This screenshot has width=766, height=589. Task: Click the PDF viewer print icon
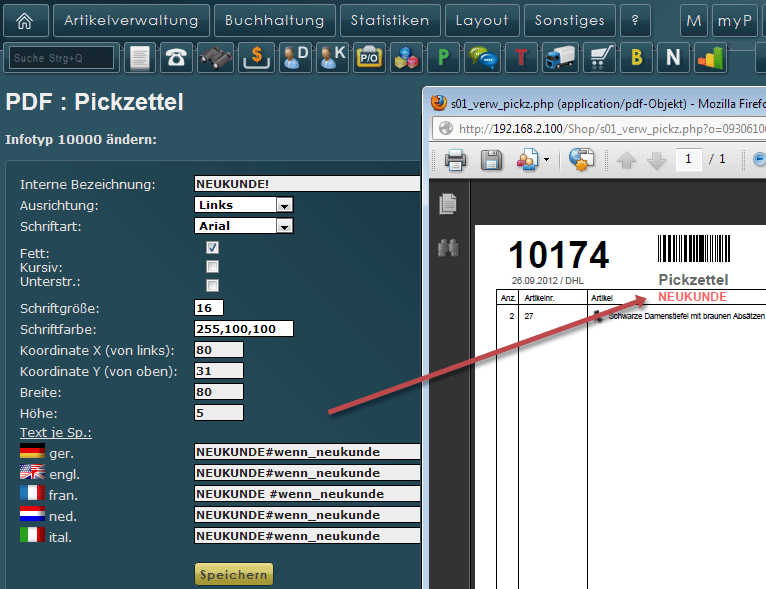click(455, 160)
